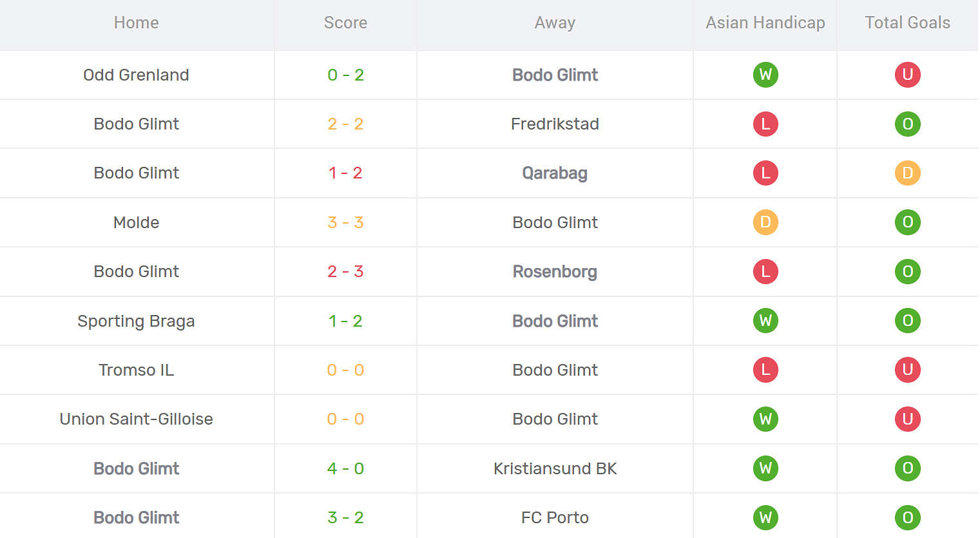Image resolution: width=980 pixels, height=538 pixels.
Task: Open the FC Porto team link
Action: pos(555,517)
